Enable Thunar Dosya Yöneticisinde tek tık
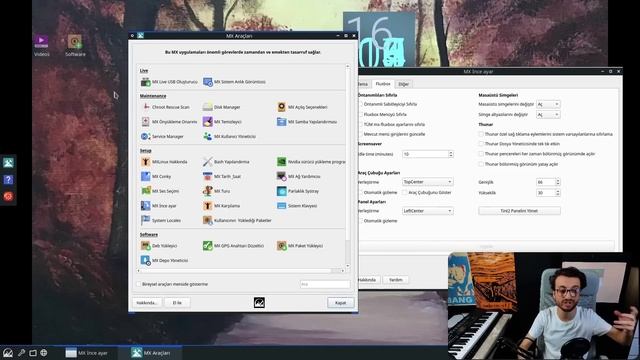This screenshot has height=360, width=640. coord(481,144)
